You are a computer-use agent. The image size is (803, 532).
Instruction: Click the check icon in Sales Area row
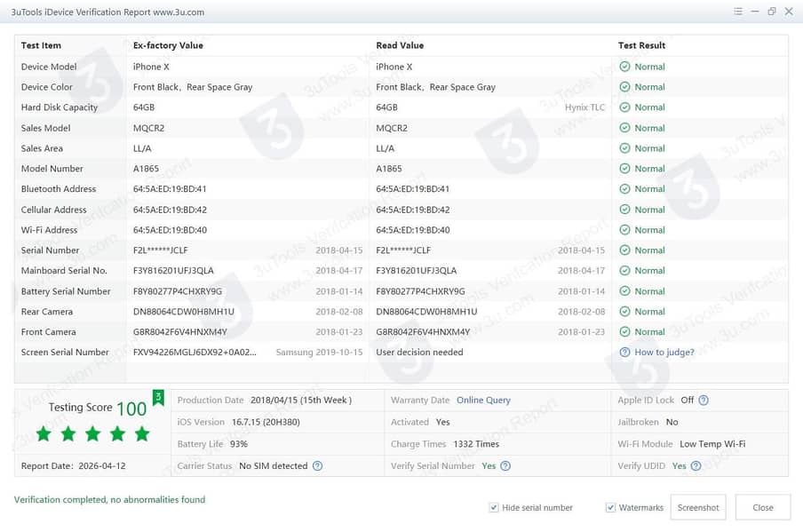tap(624, 148)
